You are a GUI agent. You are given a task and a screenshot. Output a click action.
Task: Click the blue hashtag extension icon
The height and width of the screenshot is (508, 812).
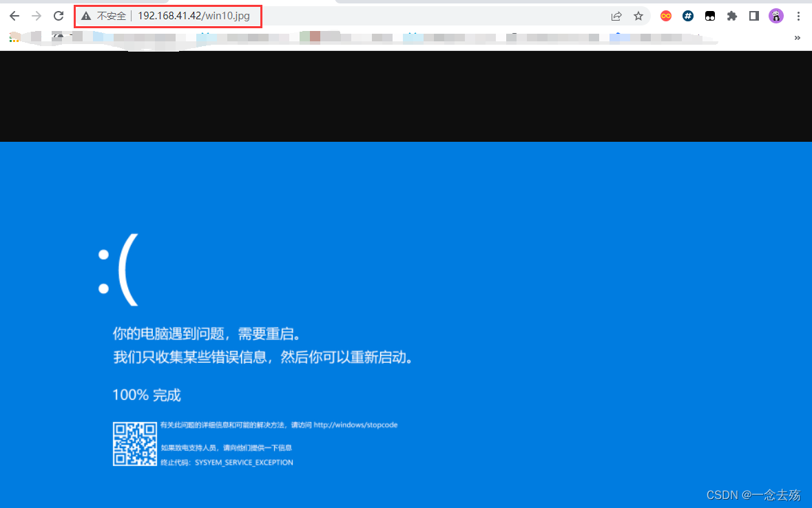(x=687, y=15)
